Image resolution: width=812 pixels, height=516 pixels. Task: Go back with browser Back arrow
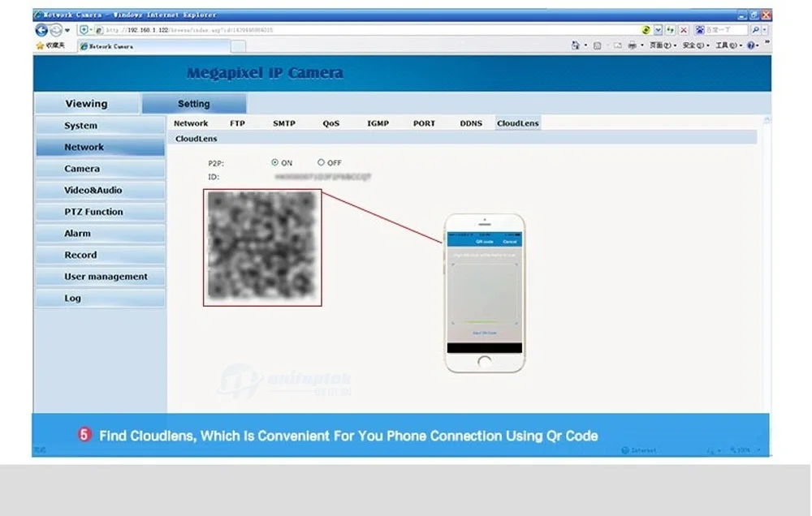pos(42,30)
